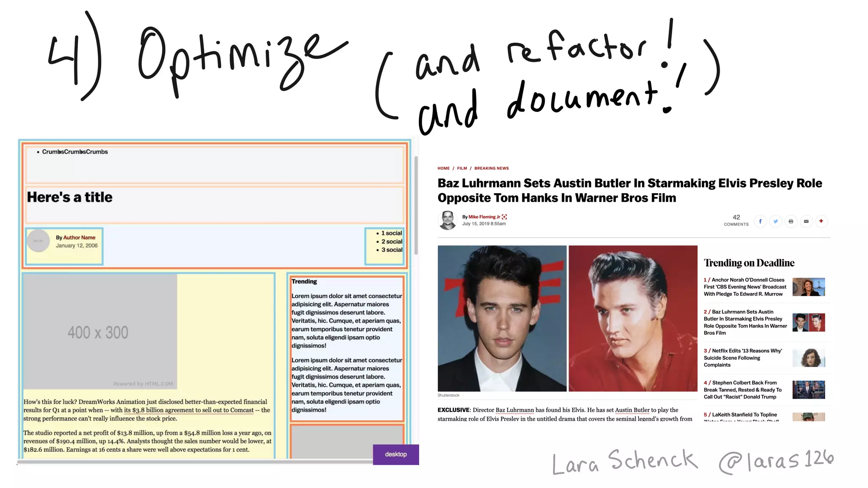Image resolution: width=868 pixels, height=488 pixels.
Task: Click the 400 x 300 placeholder image
Action: (100, 332)
